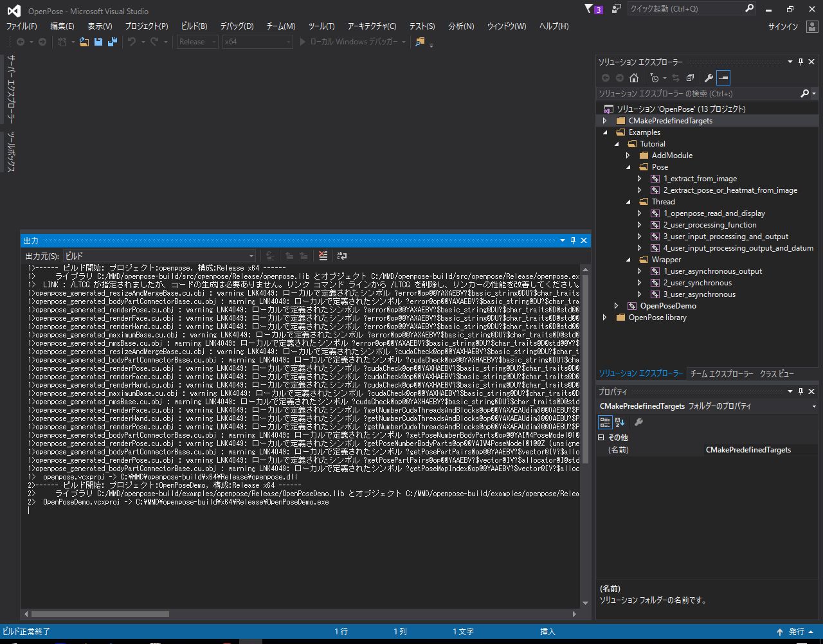This screenshot has width=823, height=644.
Task: Clear all output with the red X icon
Action: coord(323,255)
